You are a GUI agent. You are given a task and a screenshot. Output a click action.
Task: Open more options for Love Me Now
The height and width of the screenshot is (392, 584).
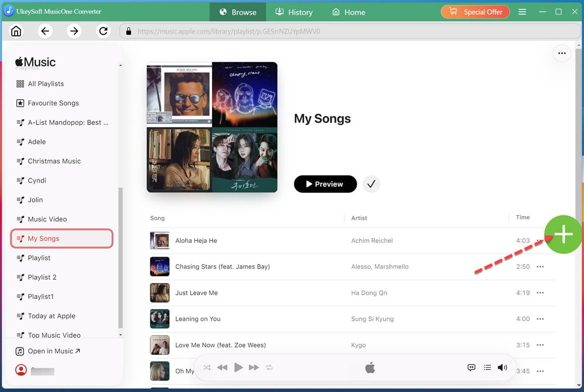[x=540, y=345]
